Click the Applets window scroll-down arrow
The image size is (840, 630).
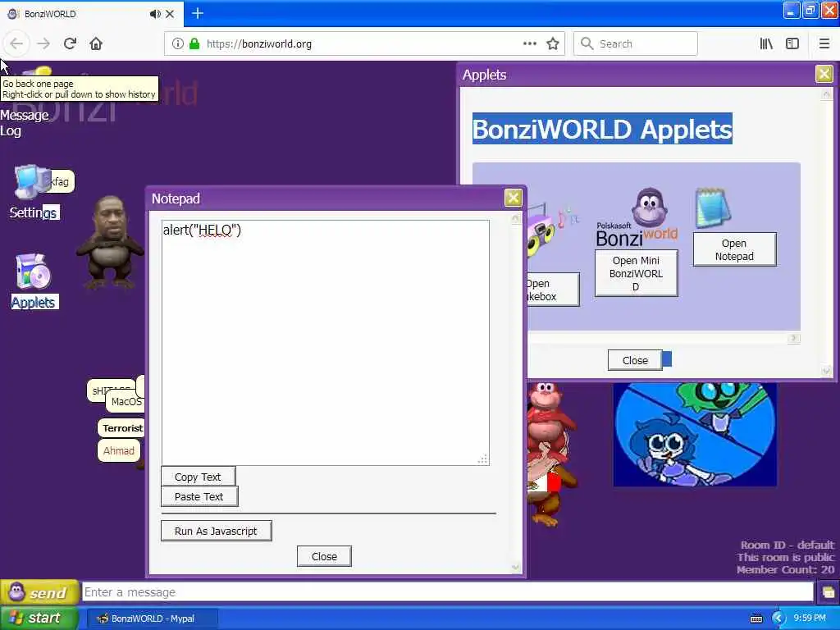click(x=826, y=371)
